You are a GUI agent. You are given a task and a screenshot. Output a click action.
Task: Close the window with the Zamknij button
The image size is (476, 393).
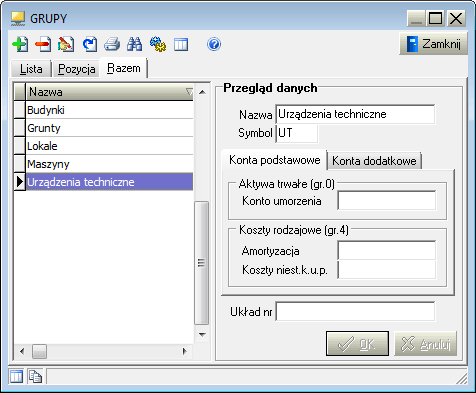coord(433,44)
